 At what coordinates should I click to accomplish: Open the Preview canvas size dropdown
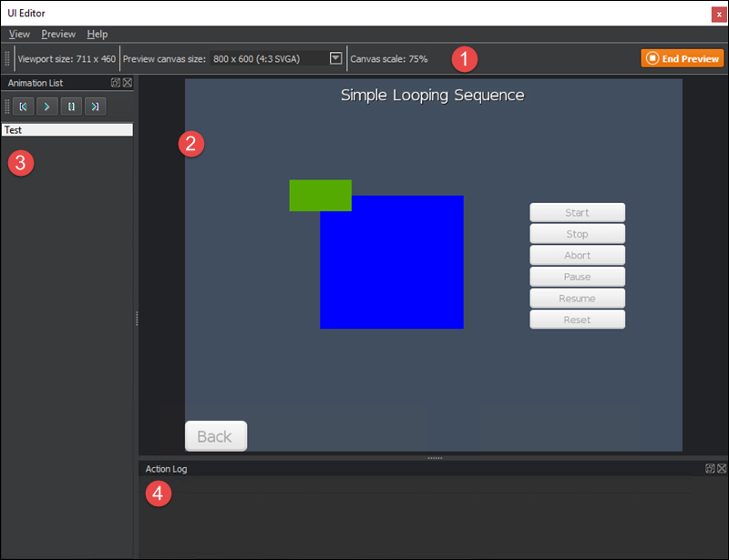coord(335,57)
